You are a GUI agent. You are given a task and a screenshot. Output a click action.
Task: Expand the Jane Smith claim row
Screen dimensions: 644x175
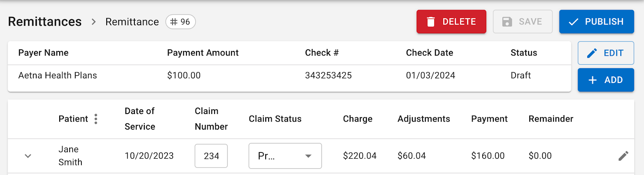(28, 156)
